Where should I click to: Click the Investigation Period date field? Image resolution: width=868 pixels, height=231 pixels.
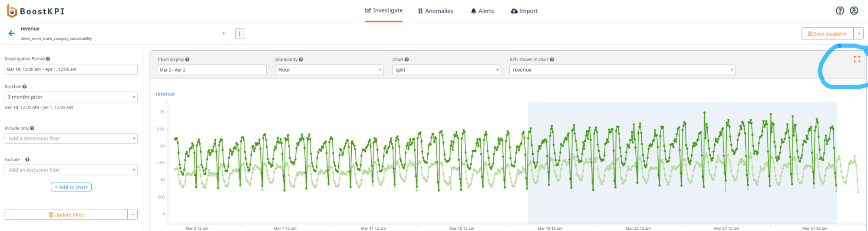click(71, 69)
